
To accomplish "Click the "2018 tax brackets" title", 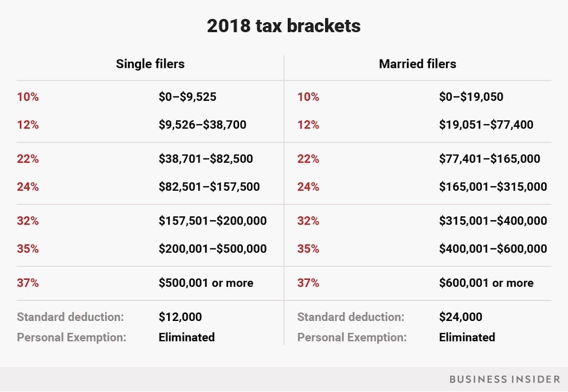I will click(x=283, y=26).
